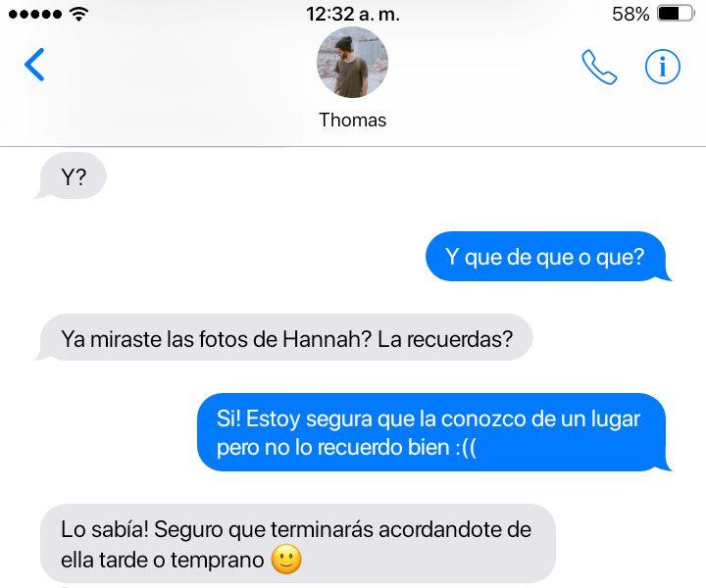The width and height of the screenshot is (706, 588).
Task: Open the contact name Thomas
Action: click(x=353, y=121)
